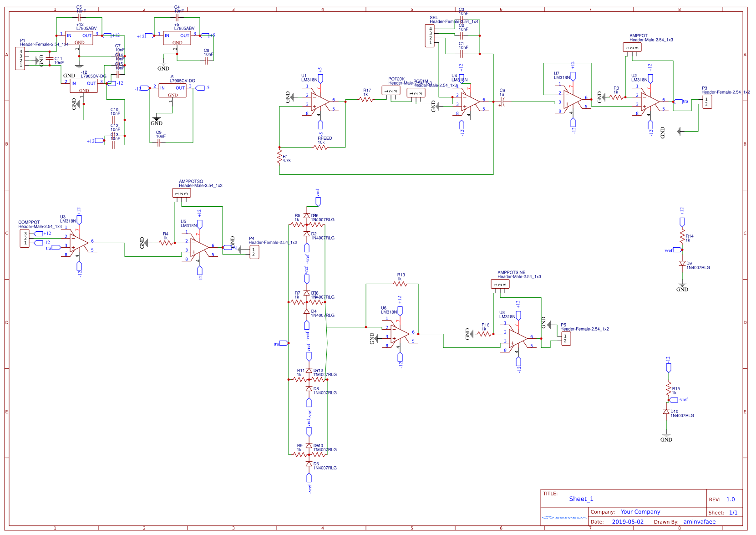Click the R1 4.7k resistor symbol
756x535 pixels.
pos(279,157)
